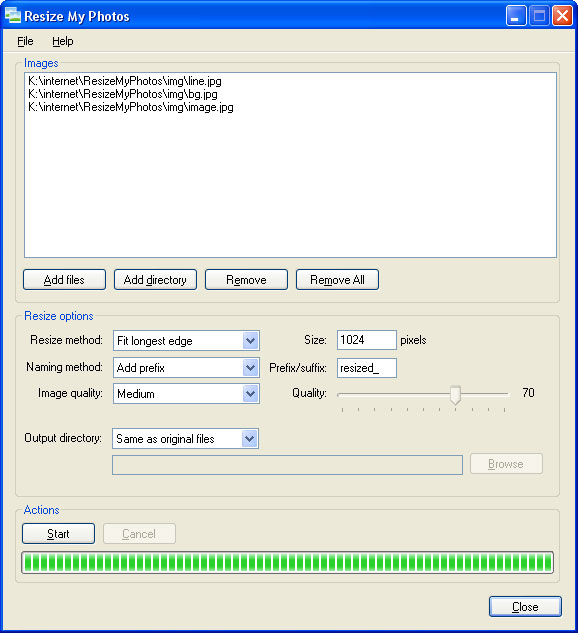Screen dimensions: 578x633
Task: Minimize the Resize My Photos window
Action: point(515,16)
